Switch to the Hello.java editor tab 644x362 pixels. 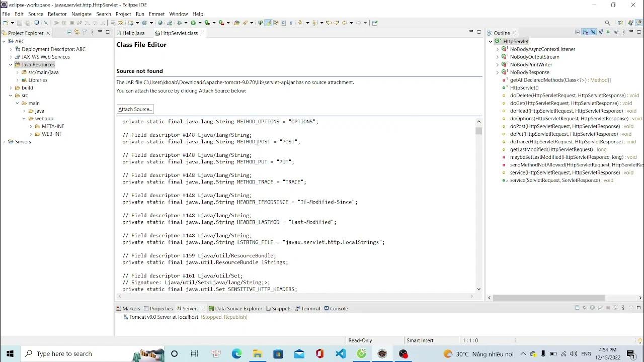(x=133, y=33)
